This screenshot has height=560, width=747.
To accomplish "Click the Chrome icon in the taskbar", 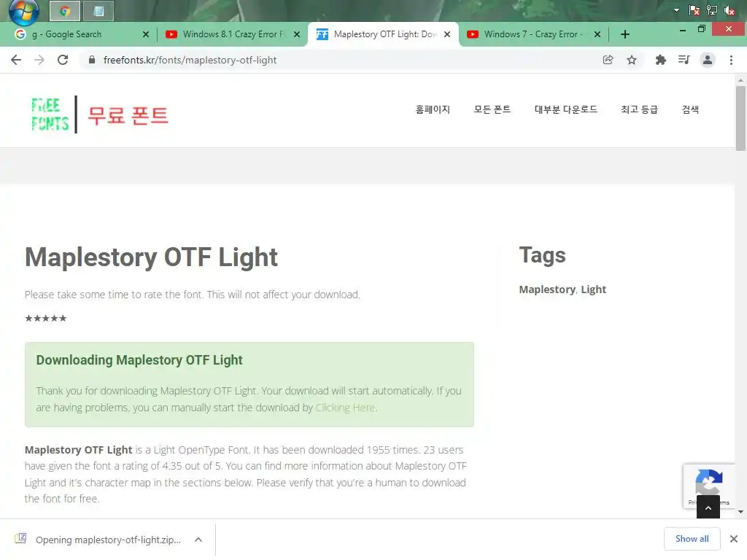I will pos(65,12).
